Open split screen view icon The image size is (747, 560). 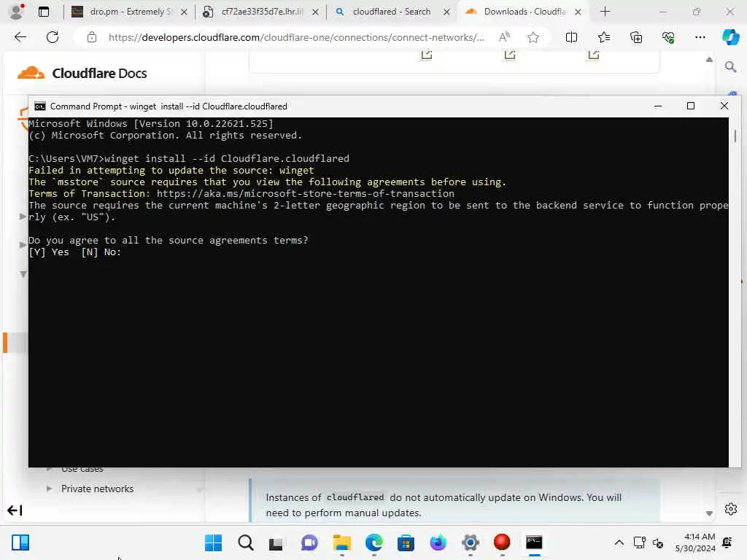click(571, 37)
